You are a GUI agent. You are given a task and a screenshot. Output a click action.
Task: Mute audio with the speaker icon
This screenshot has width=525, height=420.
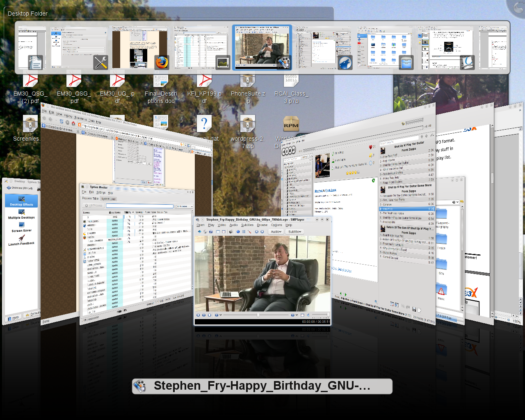pyautogui.click(x=308, y=315)
